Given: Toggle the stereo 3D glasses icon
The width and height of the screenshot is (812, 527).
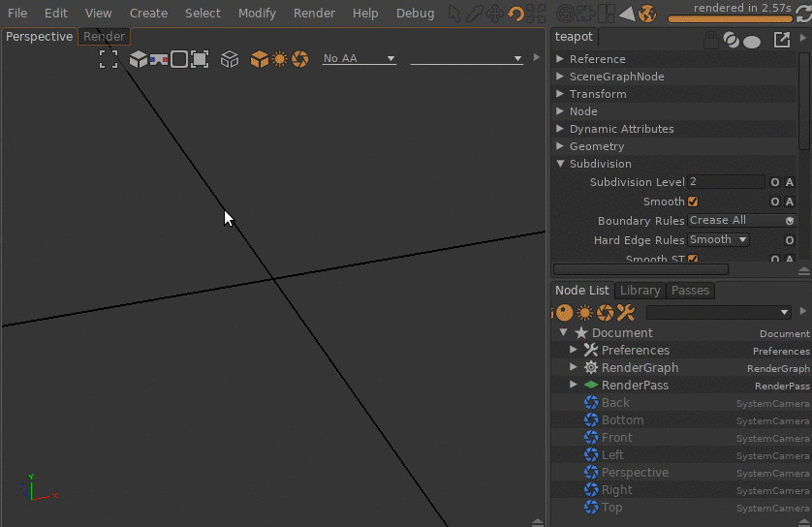Looking at the screenshot, I should (x=159, y=59).
